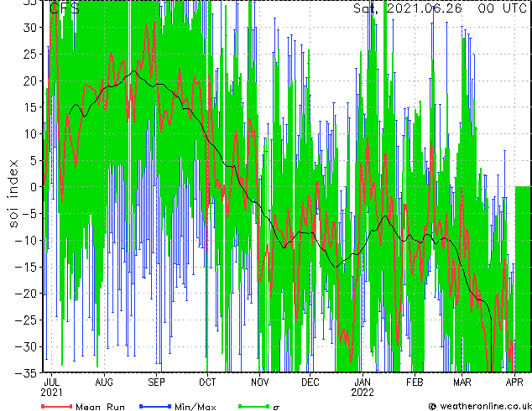
Task: Click the CFS model title
Action: pos(65,8)
